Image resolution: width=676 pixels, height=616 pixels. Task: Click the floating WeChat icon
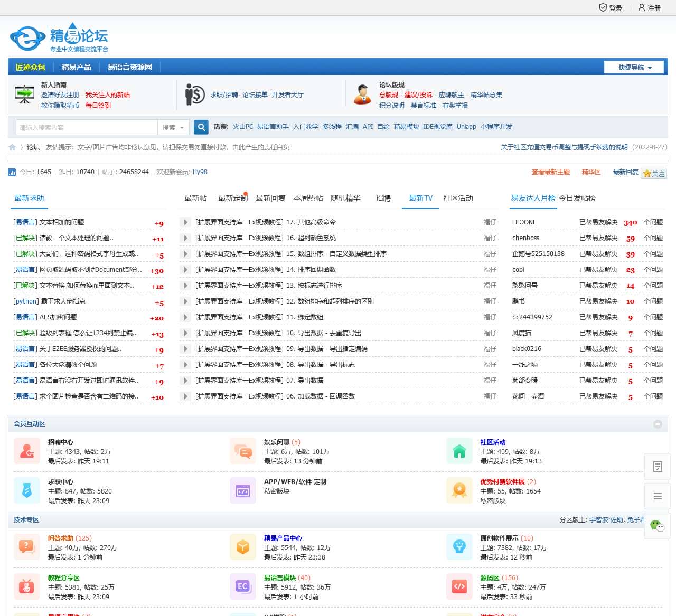(658, 526)
